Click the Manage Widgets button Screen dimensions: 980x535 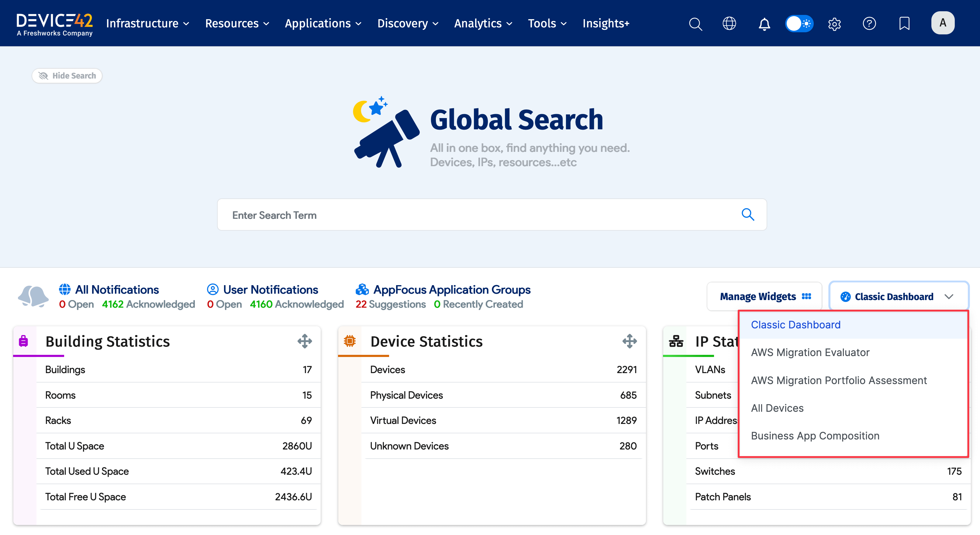764,296
